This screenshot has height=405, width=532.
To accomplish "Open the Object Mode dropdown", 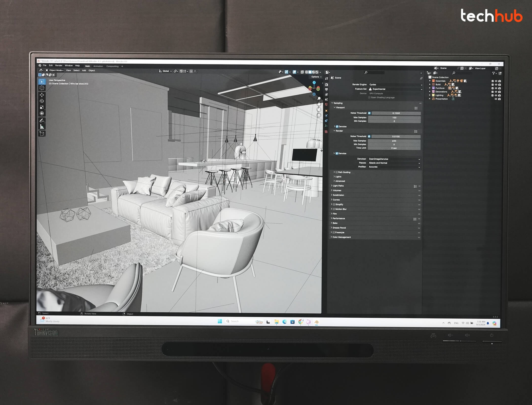I will click(55, 70).
